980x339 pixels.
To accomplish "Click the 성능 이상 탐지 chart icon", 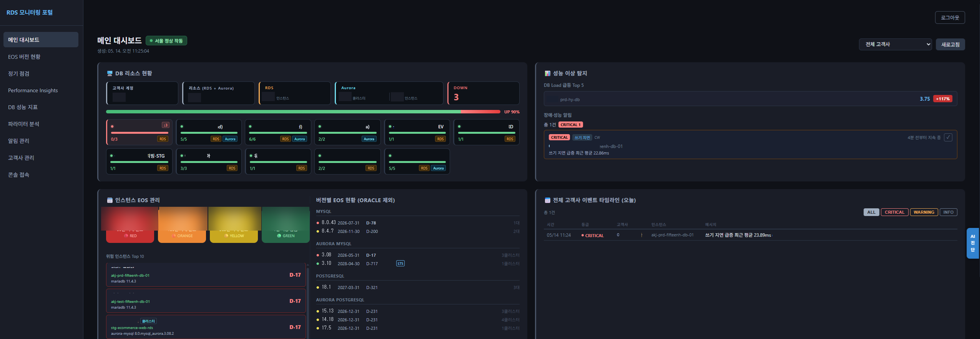I will point(548,73).
